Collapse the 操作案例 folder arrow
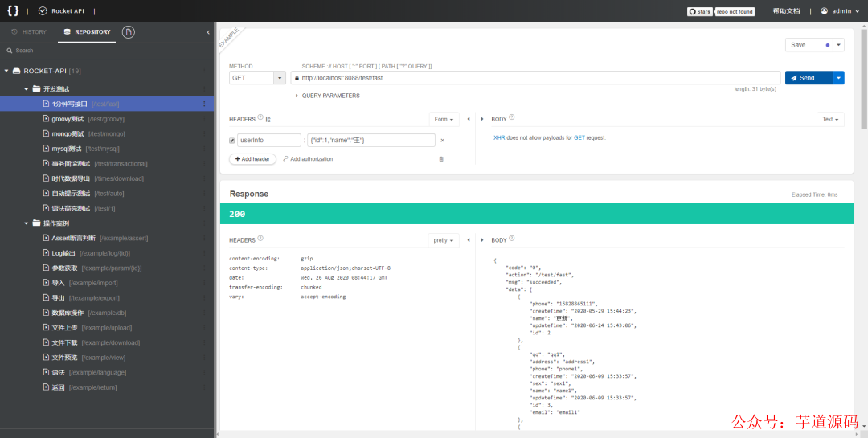868x438 pixels. click(x=26, y=223)
